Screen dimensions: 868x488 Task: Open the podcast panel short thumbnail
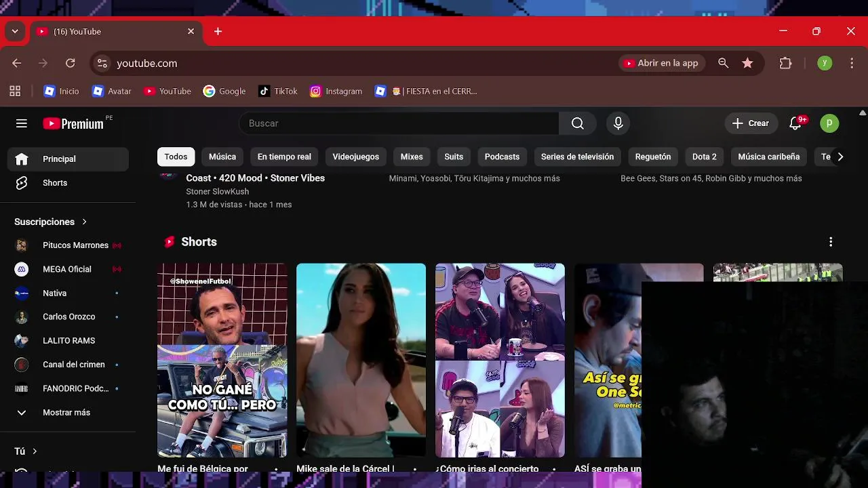(500, 361)
